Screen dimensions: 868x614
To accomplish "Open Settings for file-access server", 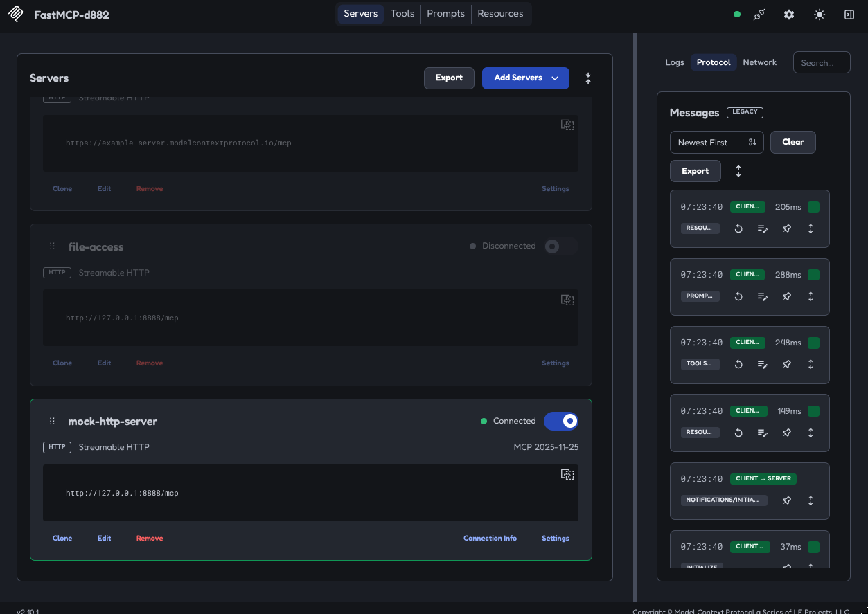I will point(556,363).
